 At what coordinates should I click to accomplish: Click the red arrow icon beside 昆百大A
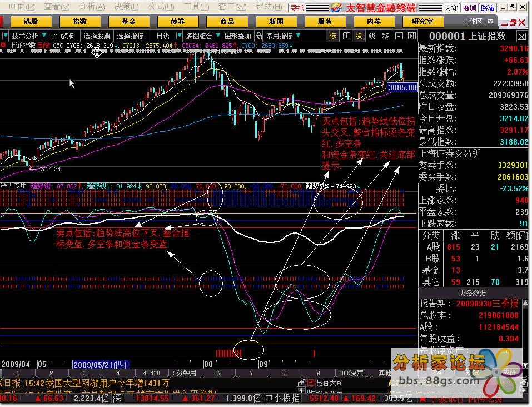click(310, 383)
